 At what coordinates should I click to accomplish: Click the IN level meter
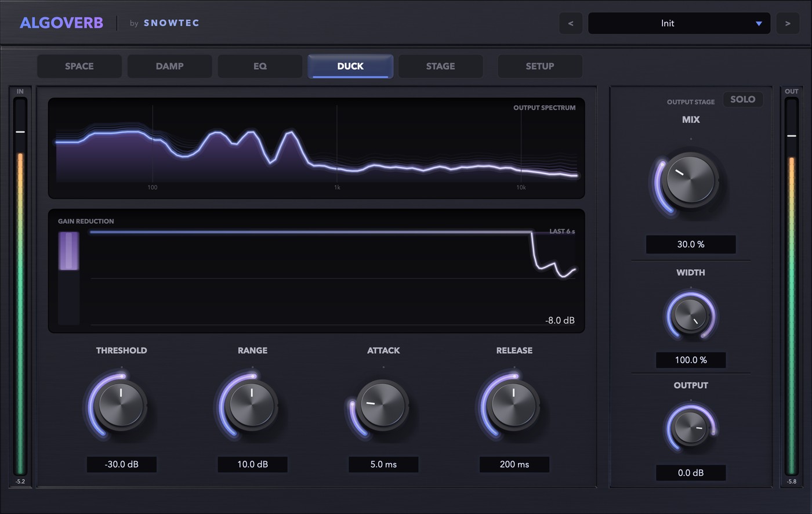pyautogui.click(x=20, y=286)
